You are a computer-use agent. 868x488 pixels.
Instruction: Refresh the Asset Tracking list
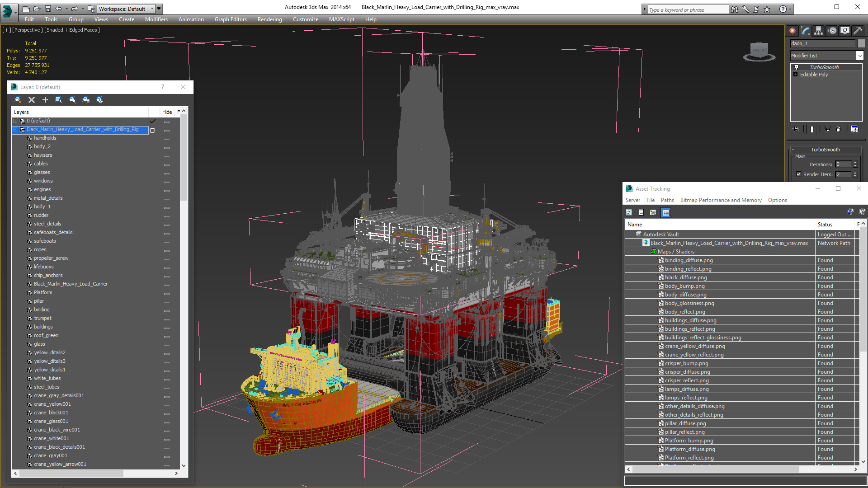629,212
